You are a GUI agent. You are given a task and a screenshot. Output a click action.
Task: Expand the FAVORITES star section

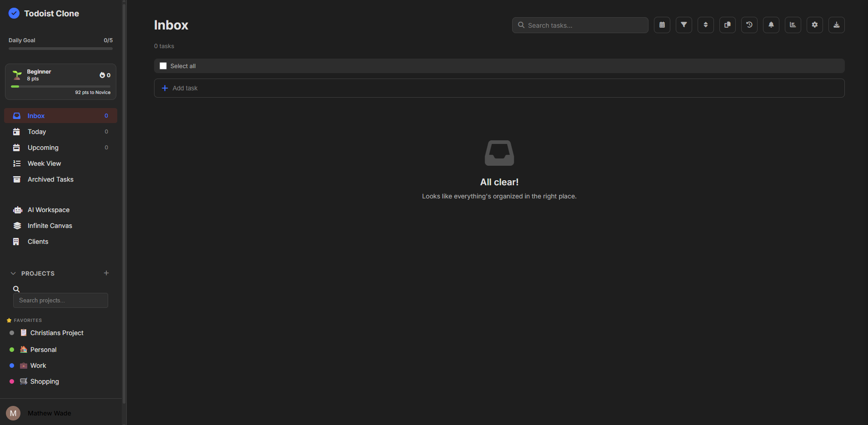point(9,320)
